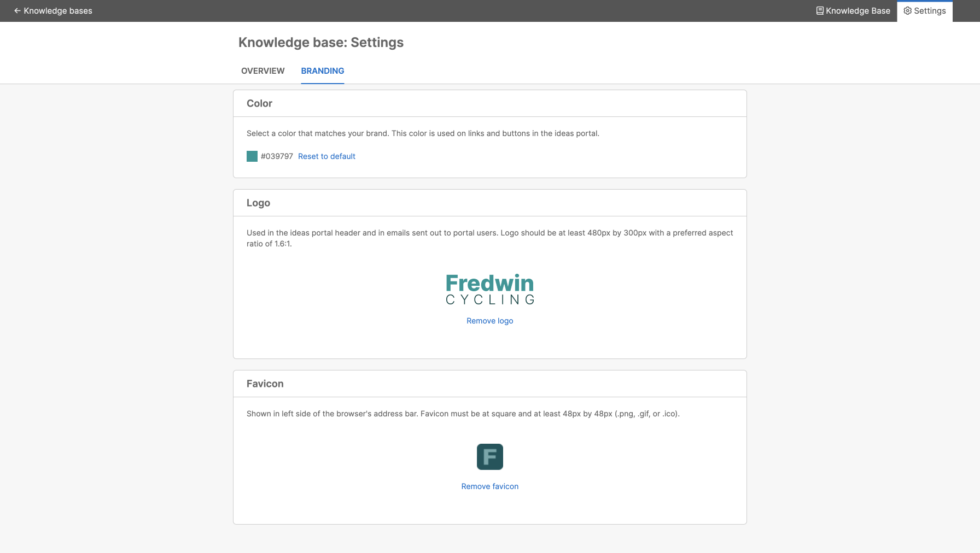The width and height of the screenshot is (980, 553).
Task: Open the brand color swatch picker
Action: pyautogui.click(x=252, y=156)
